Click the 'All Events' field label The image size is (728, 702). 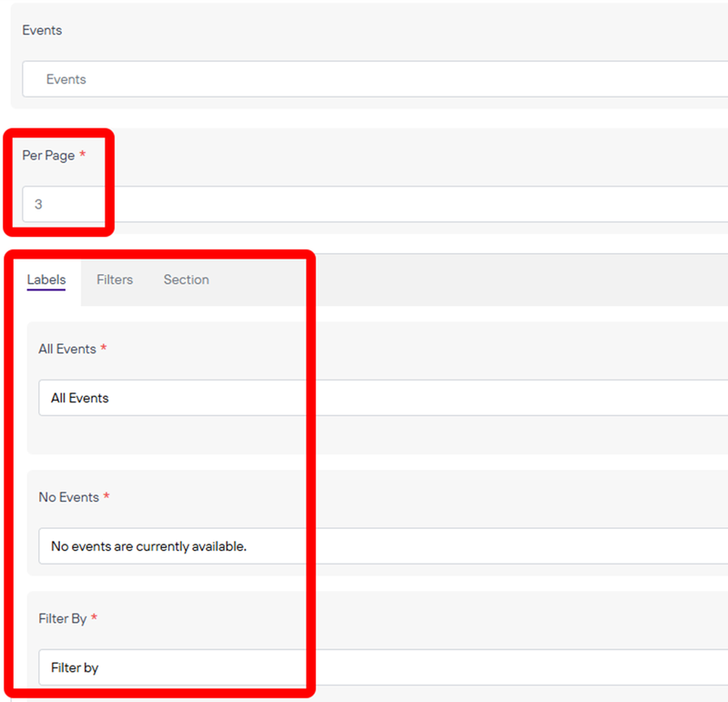click(67, 349)
